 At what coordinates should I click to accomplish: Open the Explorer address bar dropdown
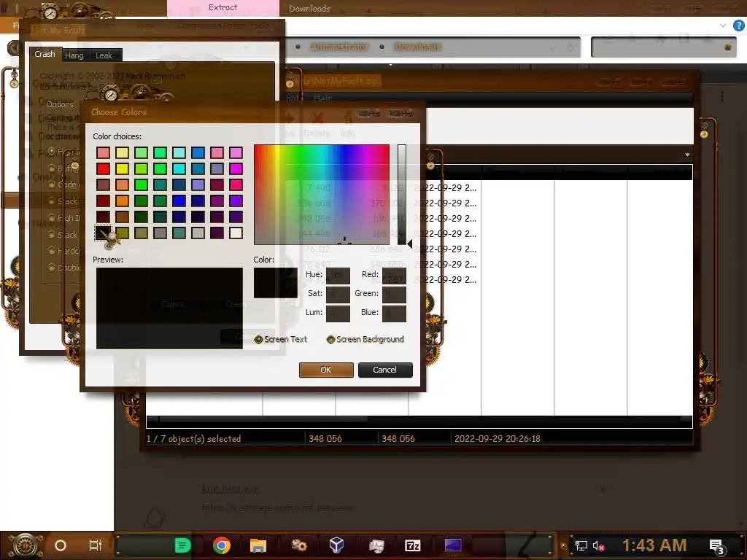pyautogui.click(x=553, y=47)
